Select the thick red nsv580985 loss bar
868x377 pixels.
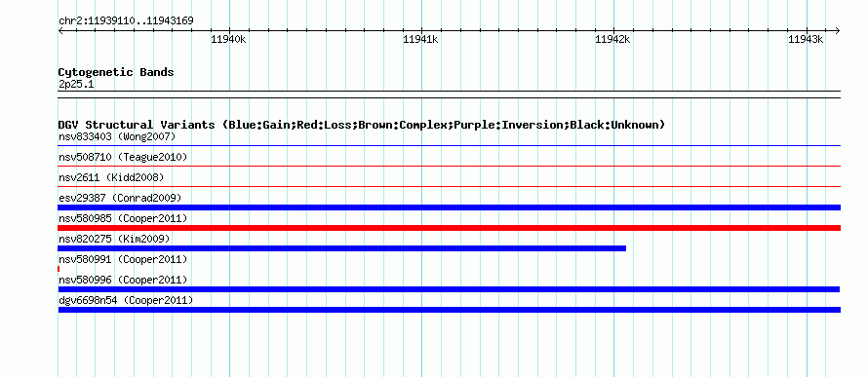449,228
